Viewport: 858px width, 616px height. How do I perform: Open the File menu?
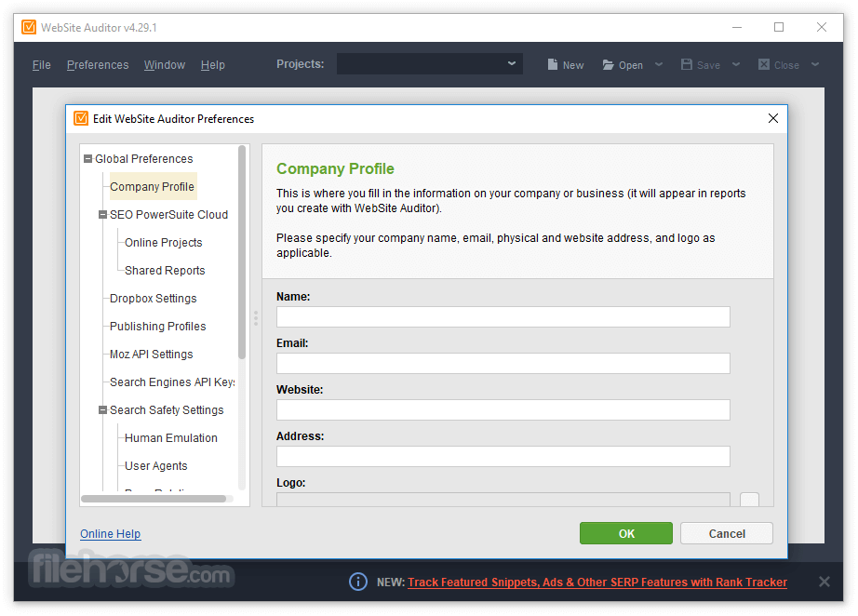42,65
